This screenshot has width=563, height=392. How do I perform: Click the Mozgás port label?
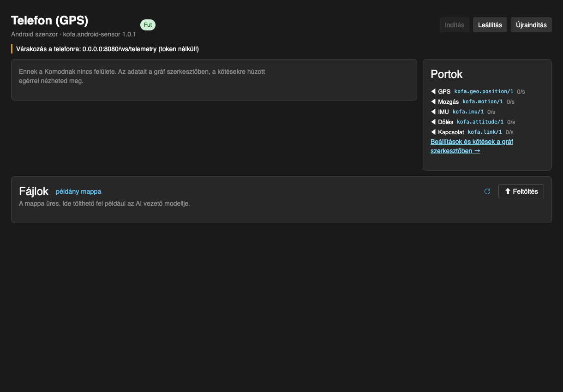[448, 101]
